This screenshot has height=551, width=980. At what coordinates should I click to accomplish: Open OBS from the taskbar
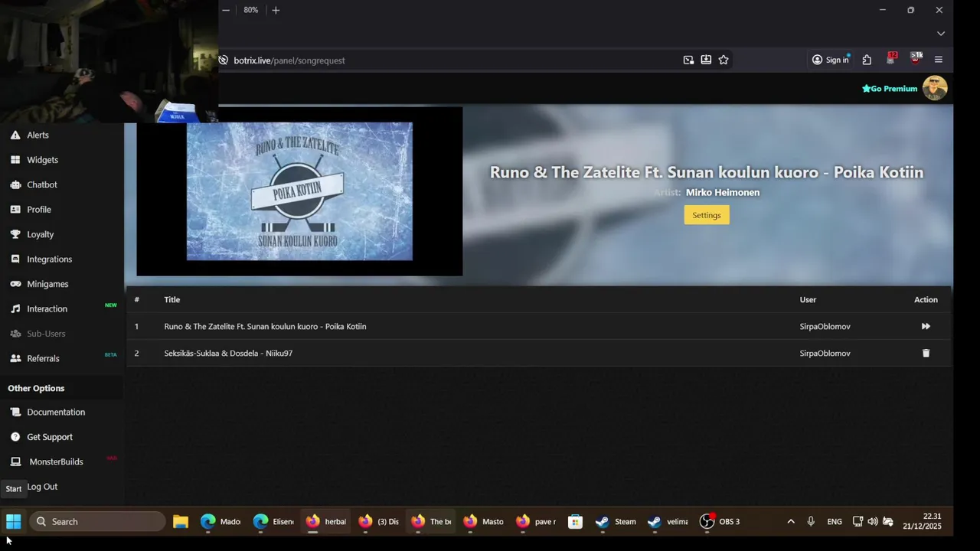(x=720, y=521)
